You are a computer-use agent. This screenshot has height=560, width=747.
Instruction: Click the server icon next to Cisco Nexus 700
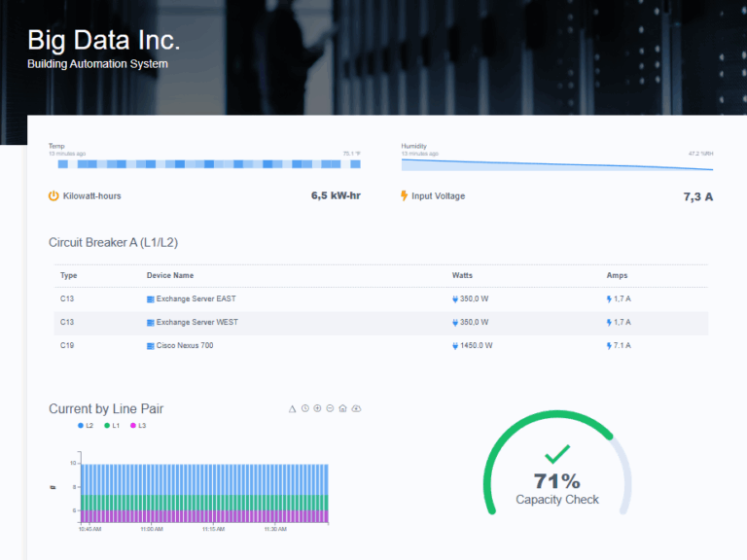(x=151, y=345)
